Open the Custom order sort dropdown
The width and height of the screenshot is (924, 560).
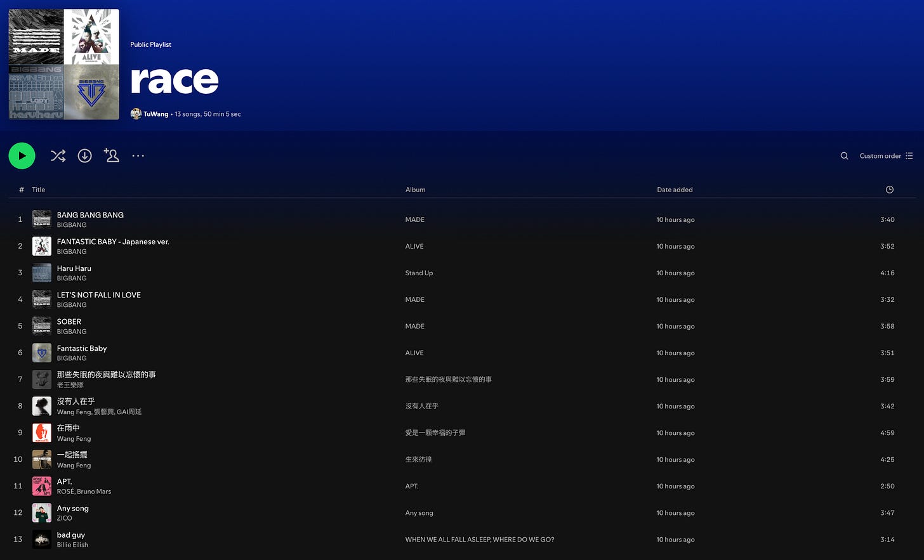886,156
